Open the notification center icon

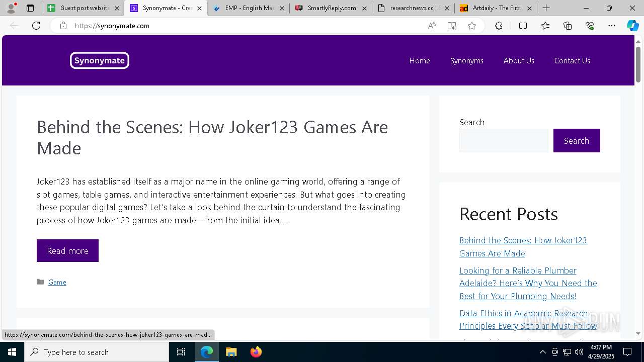click(627, 352)
